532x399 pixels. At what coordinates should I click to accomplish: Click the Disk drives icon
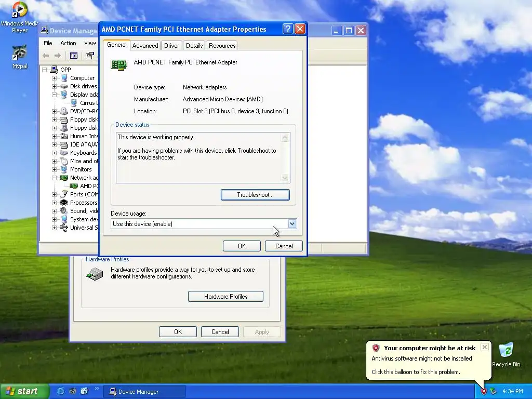(64, 86)
